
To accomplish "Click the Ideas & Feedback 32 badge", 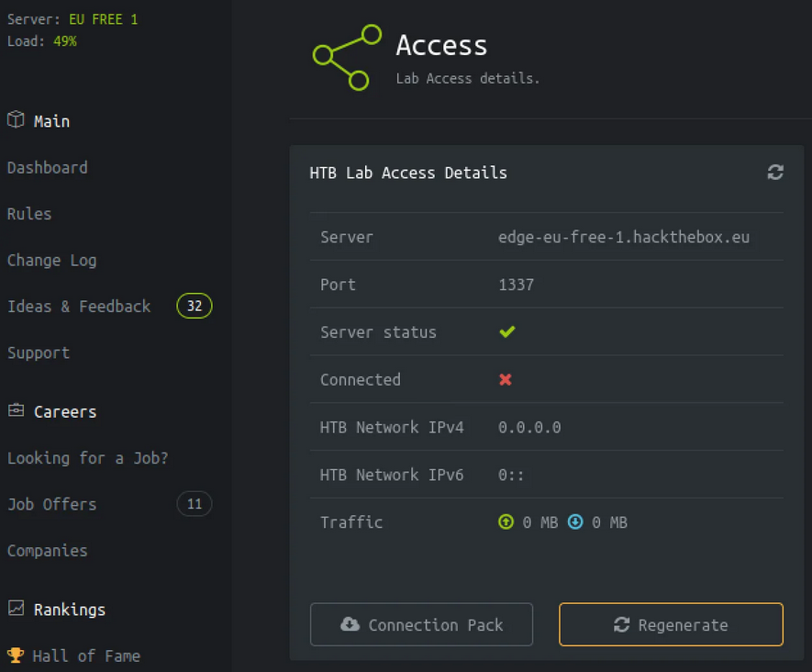I will pyautogui.click(x=195, y=306).
